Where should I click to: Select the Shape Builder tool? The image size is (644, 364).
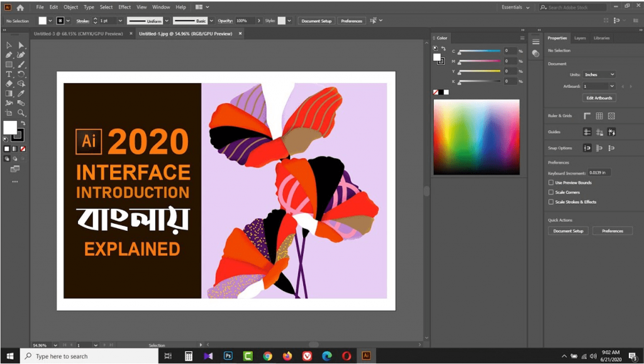[21, 84]
